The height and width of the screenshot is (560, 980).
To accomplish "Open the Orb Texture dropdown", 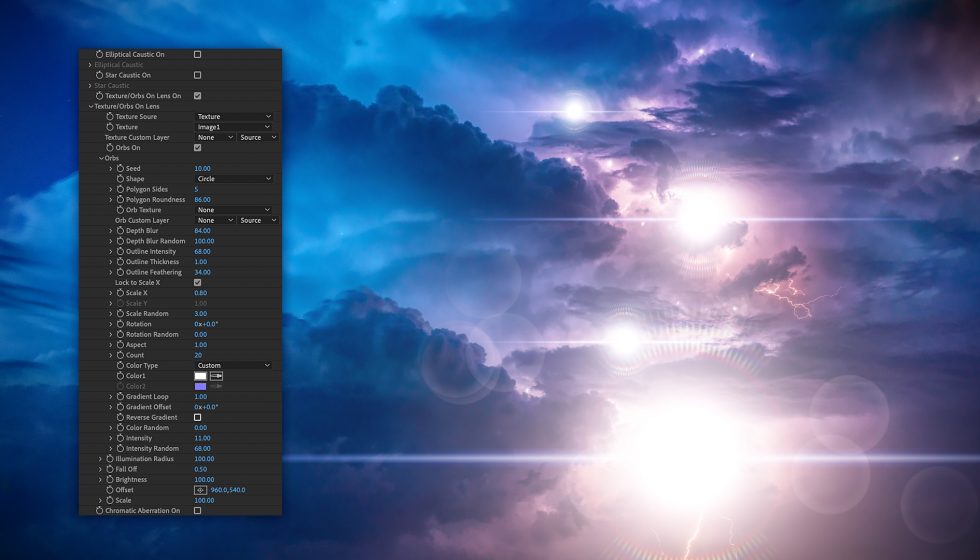I will pyautogui.click(x=234, y=210).
